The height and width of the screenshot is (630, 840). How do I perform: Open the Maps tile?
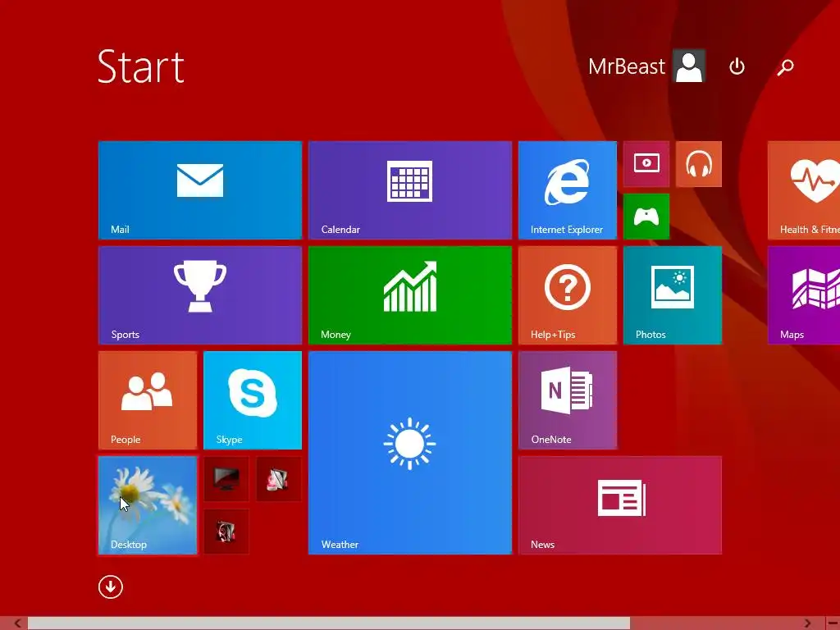pyautogui.click(x=804, y=295)
